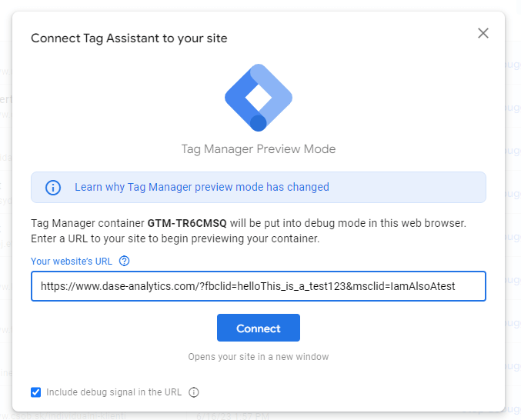The height and width of the screenshot is (420, 521).
Task: Click the blue info banner's empty right area
Action: pos(407,187)
